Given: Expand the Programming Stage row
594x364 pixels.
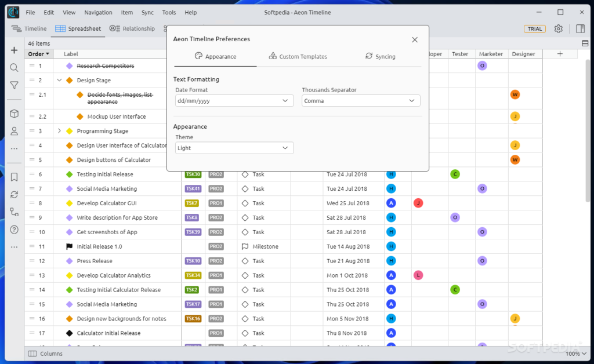Looking at the screenshot, I should (59, 131).
